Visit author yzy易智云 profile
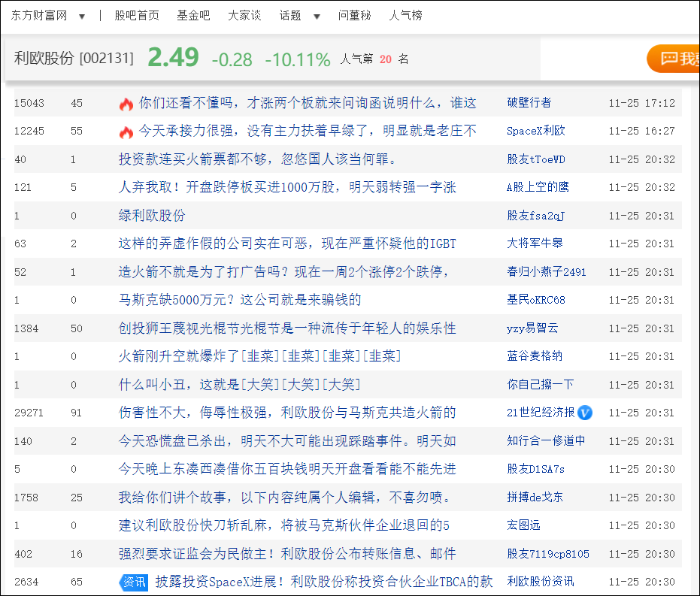 click(x=532, y=328)
